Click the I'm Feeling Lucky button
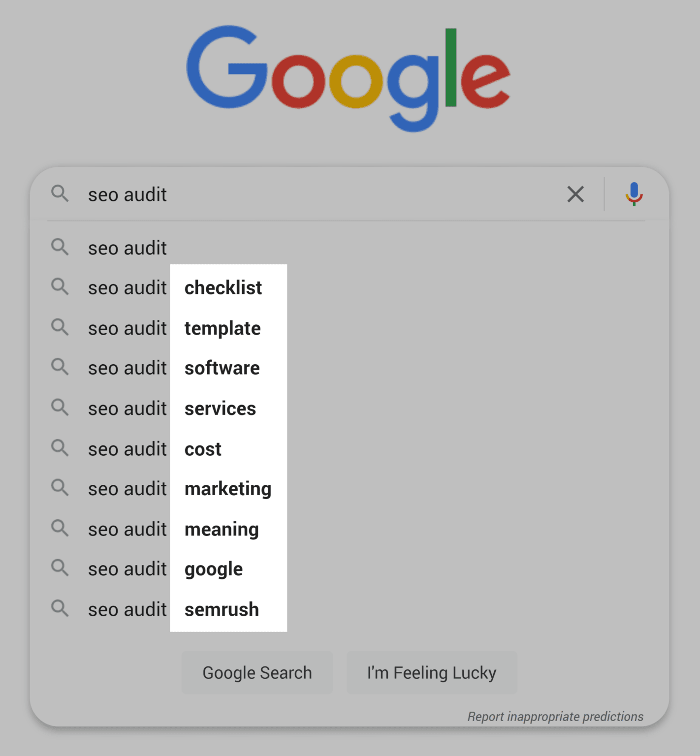This screenshot has height=756, width=700. 432,672
